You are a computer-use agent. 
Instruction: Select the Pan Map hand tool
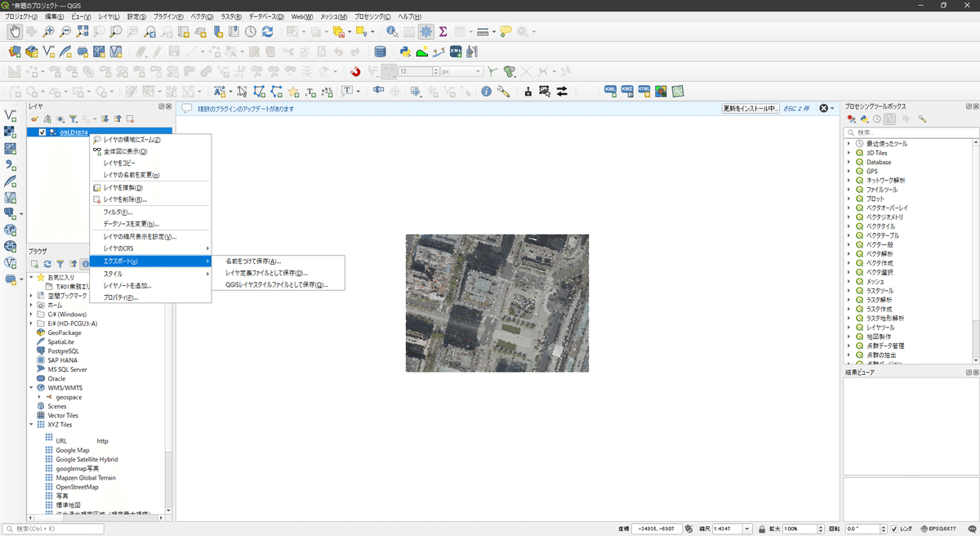click(x=14, y=32)
